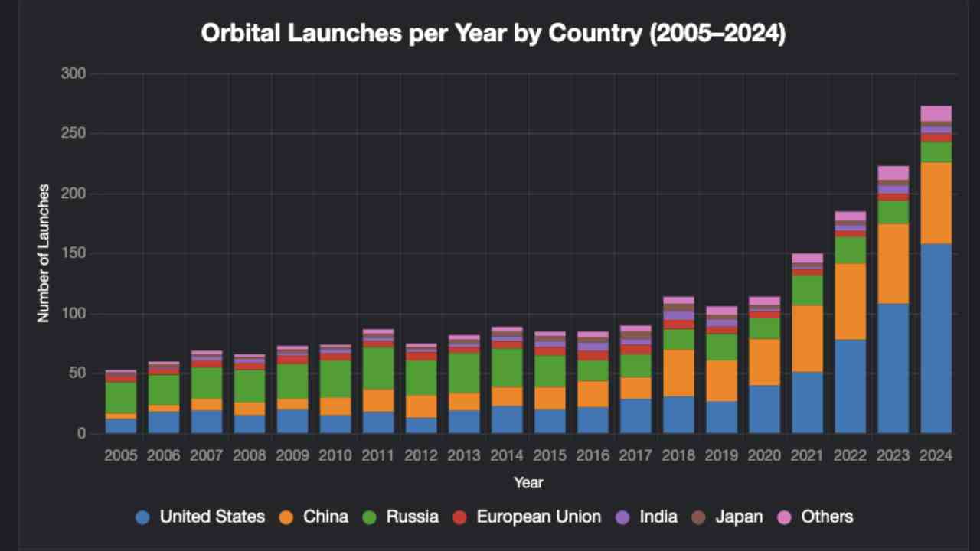Click the green Russia segment for 2014

[507, 367]
